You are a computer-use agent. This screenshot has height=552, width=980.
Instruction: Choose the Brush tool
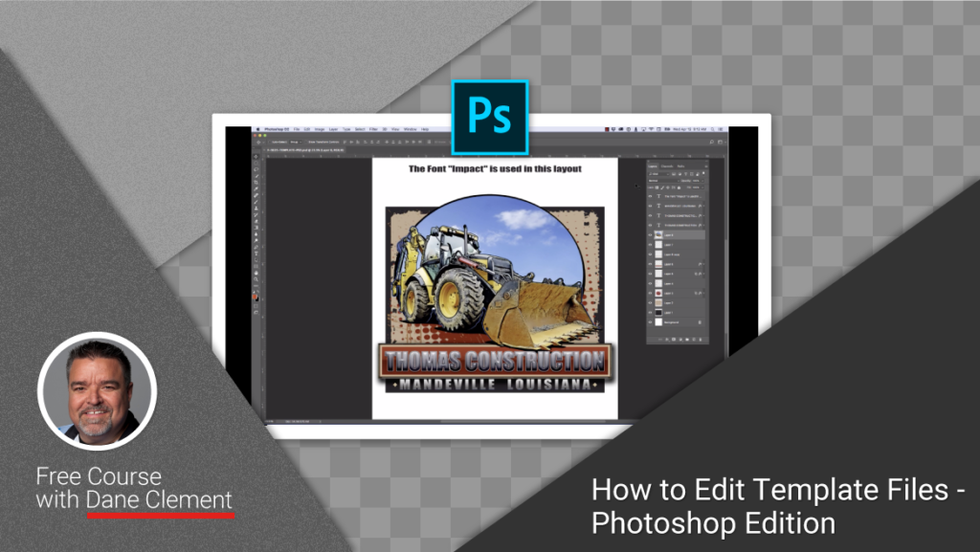(x=256, y=201)
